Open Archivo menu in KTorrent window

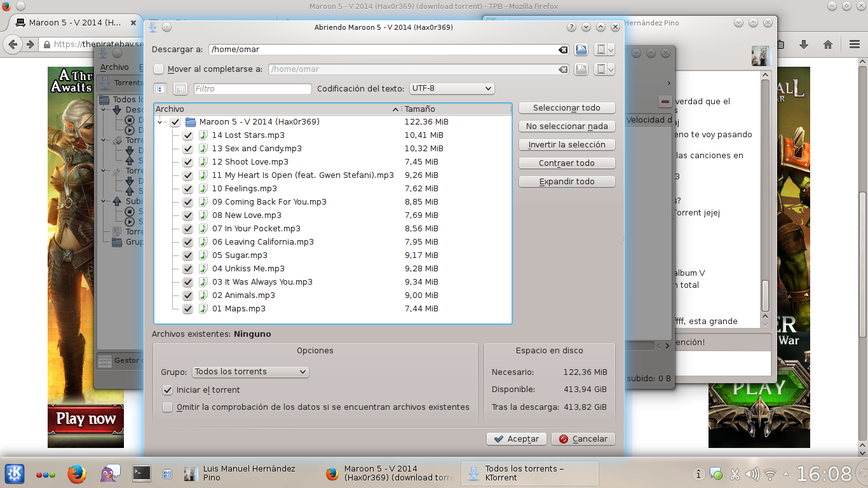114,67
